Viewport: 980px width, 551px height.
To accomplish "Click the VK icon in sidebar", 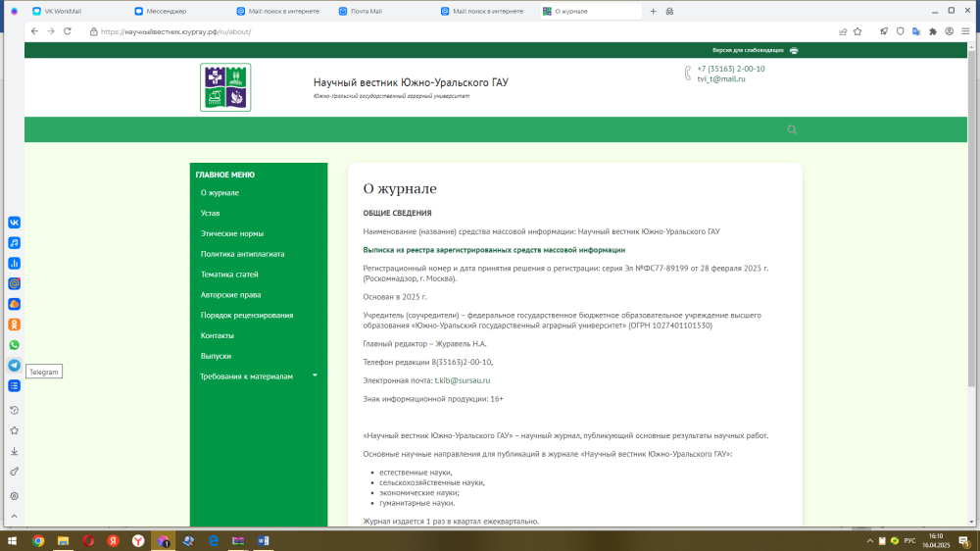I will pyautogui.click(x=15, y=223).
